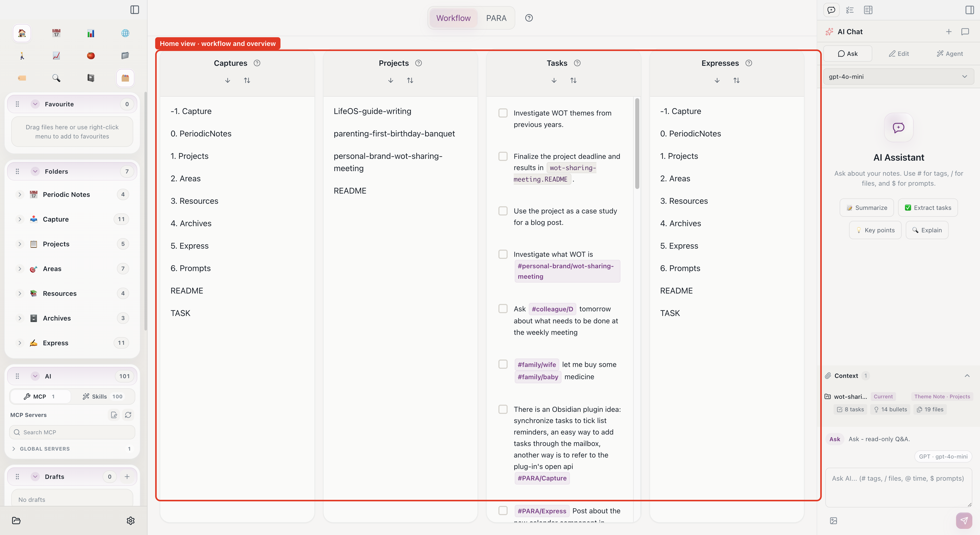Collapse the Folders section chevron
The height and width of the screenshot is (535, 980).
pos(35,171)
